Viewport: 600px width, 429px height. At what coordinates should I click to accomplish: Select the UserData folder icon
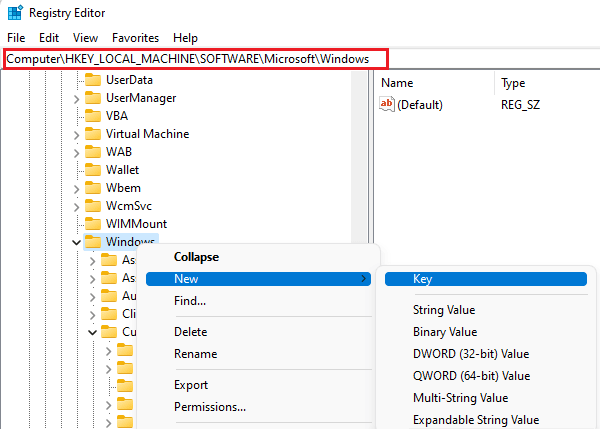(x=93, y=80)
